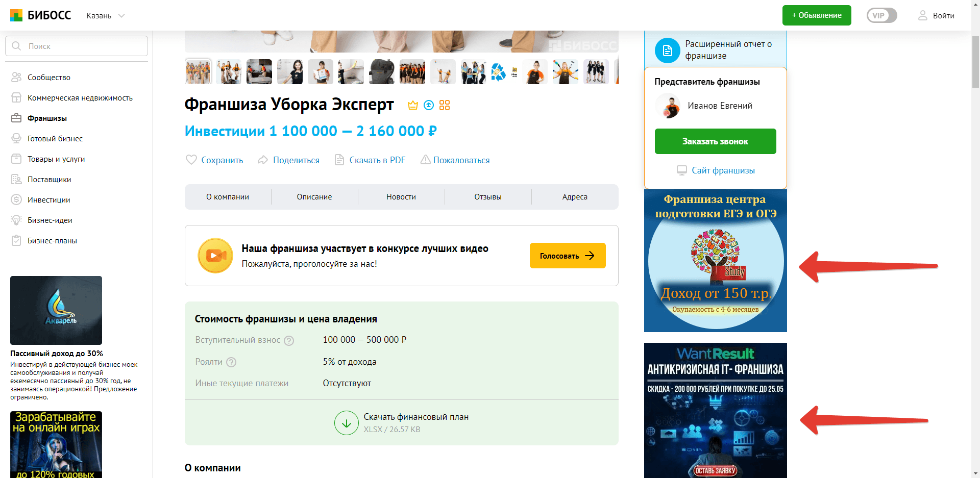The image size is (980, 478).
Task: Switch to the Описание tab
Action: click(314, 197)
